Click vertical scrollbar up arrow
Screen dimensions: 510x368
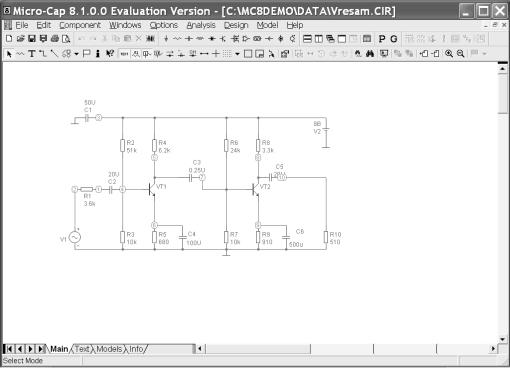[503, 69]
